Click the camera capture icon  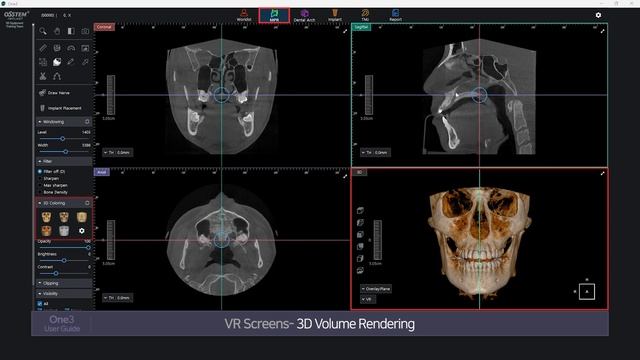tap(85, 31)
